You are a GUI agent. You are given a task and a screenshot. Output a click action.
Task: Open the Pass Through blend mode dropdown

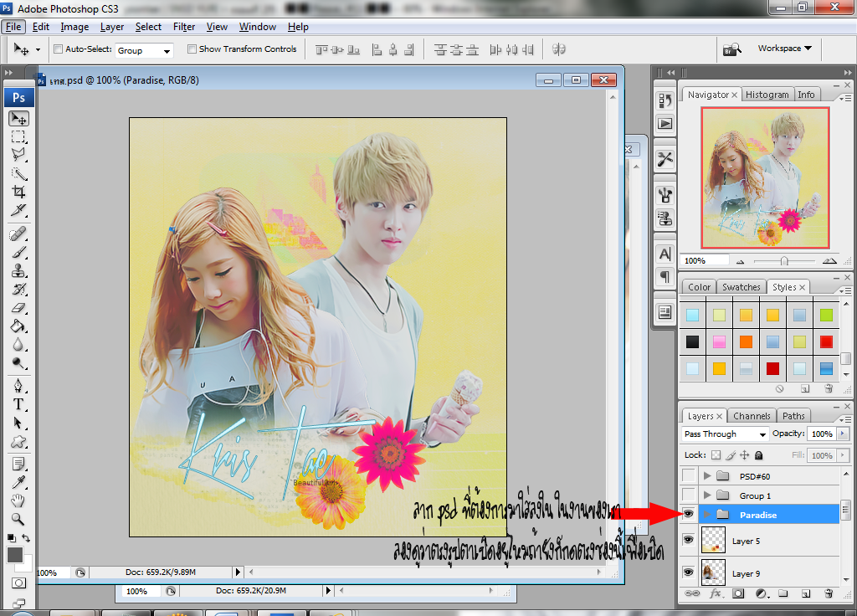[x=725, y=434]
